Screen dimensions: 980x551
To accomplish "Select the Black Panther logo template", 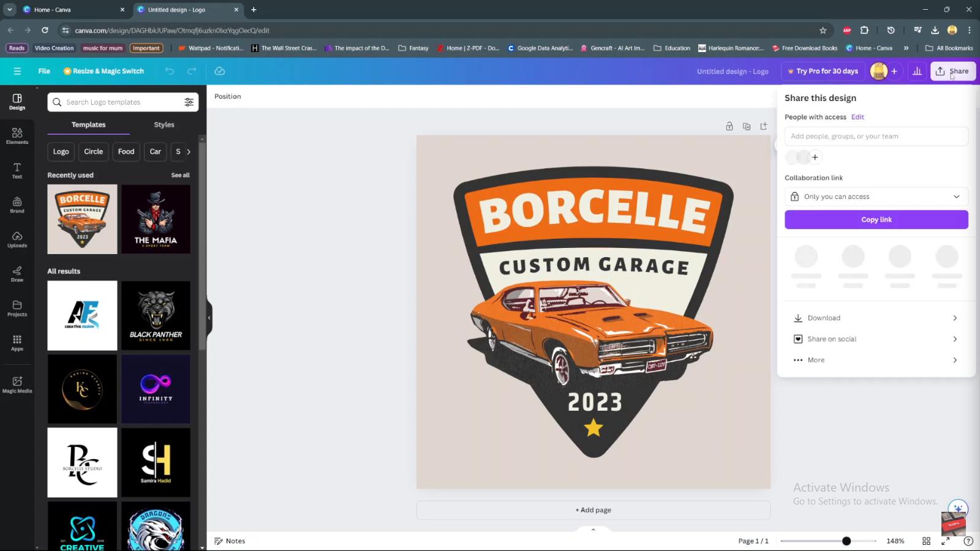I will [156, 316].
